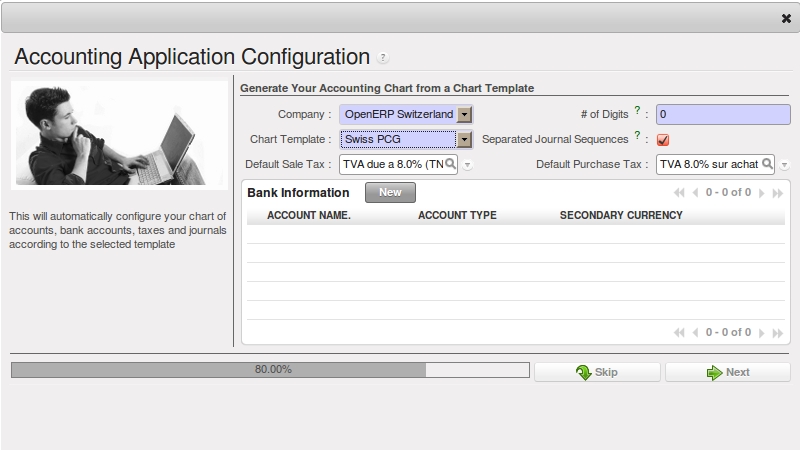Click the search icon in Default Purchase Tax
Viewport: 800px width, 450px height.
click(768, 164)
